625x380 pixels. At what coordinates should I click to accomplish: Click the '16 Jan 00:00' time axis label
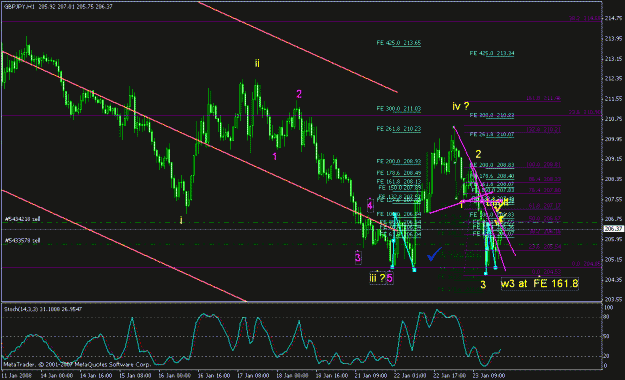[175, 376]
